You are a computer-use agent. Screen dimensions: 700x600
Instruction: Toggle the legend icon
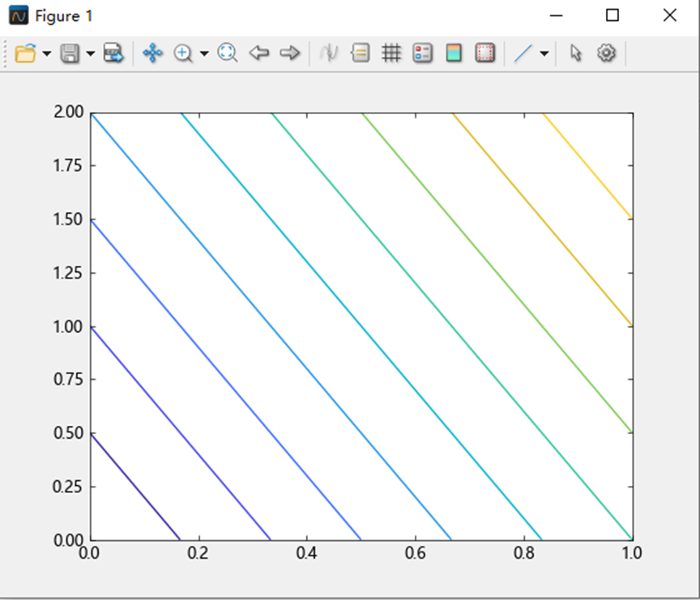pos(422,53)
